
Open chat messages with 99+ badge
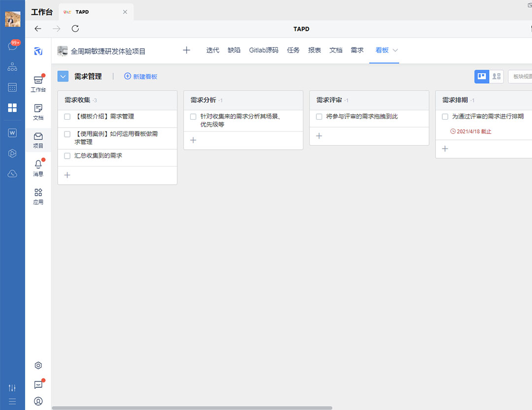pyautogui.click(x=13, y=45)
